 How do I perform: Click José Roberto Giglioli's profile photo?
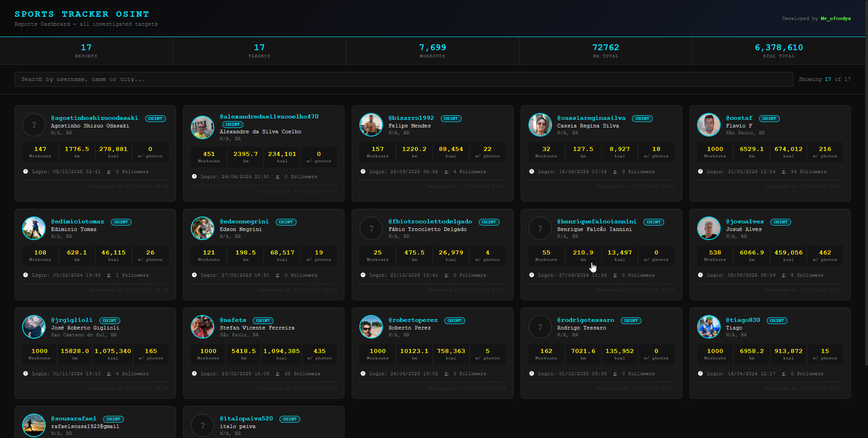pyautogui.click(x=34, y=327)
